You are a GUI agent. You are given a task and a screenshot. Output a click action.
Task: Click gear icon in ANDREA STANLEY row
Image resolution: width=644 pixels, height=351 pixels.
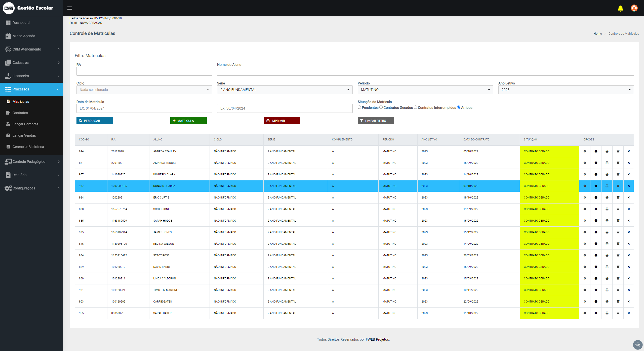585,151
